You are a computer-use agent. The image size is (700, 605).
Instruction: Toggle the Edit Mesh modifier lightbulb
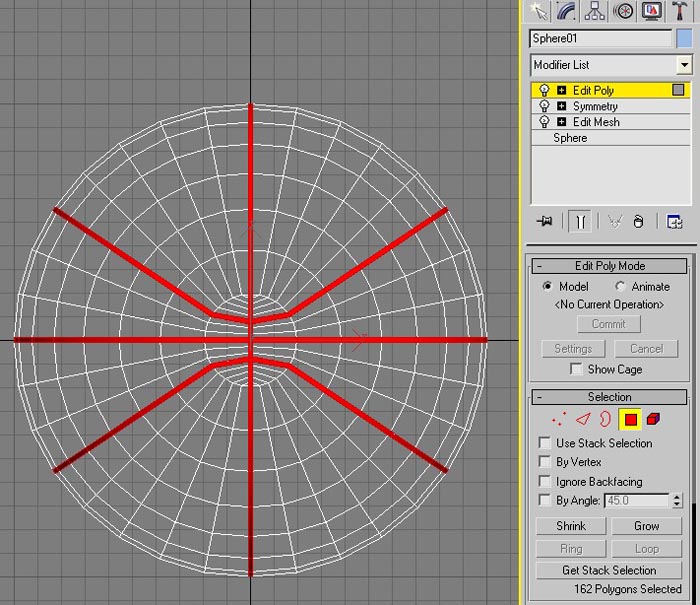point(544,122)
